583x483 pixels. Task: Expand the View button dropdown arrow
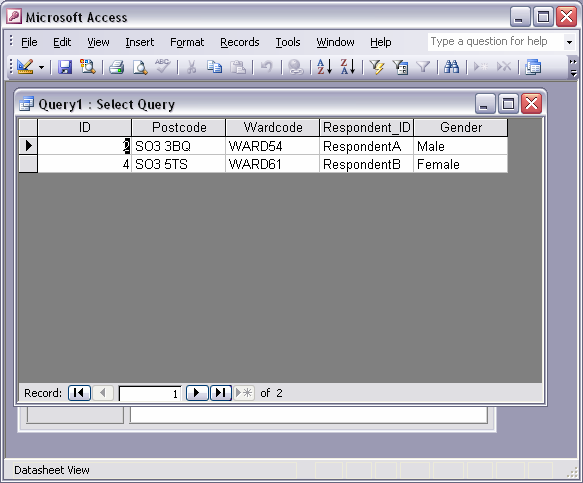(x=41, y=68)
